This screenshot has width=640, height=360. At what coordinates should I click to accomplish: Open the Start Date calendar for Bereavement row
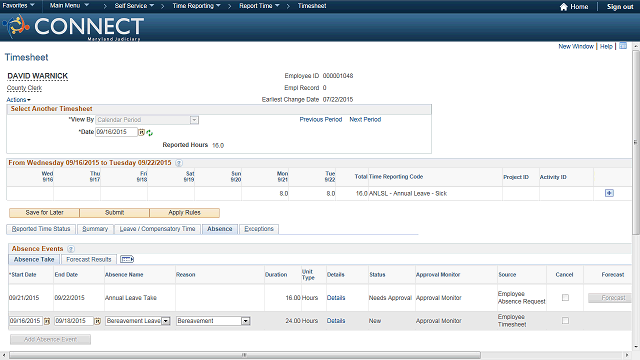pyautogui.click(x=47, y=321)
